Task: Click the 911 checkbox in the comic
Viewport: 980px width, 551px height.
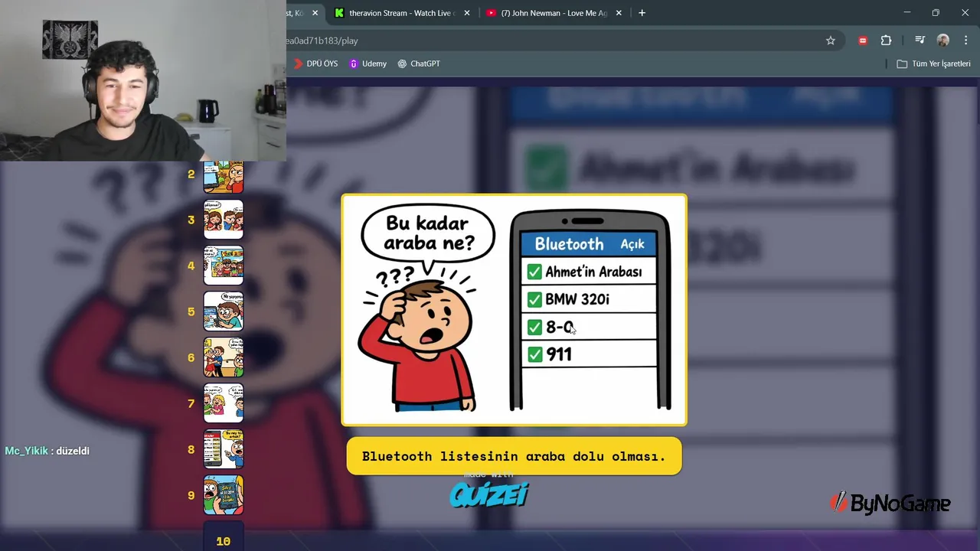Action: click(x=534, y=354)
